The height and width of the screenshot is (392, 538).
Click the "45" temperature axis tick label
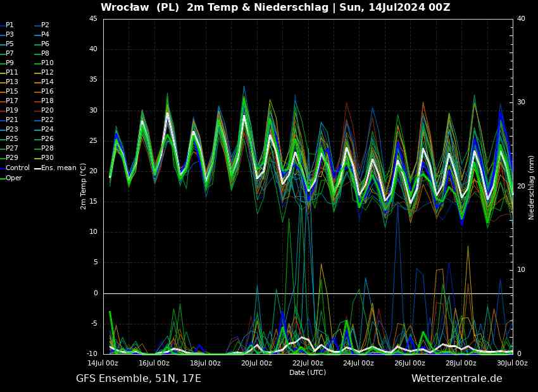[93, 19]
